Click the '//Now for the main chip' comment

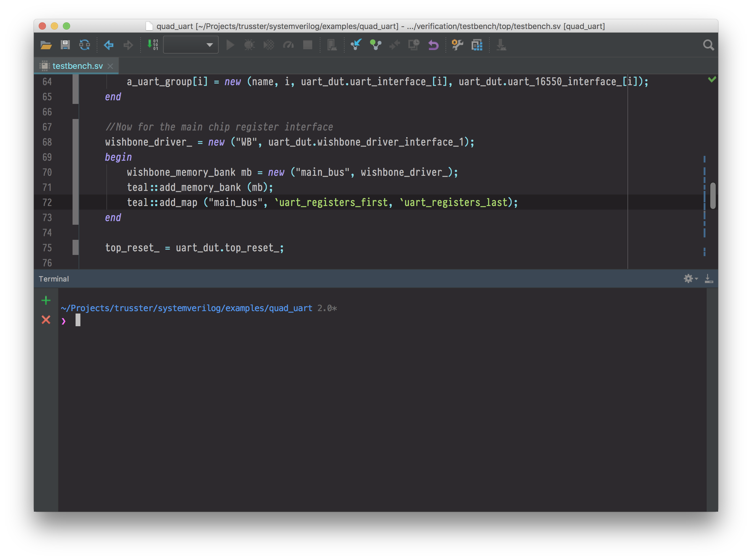[x=219, y=127]
